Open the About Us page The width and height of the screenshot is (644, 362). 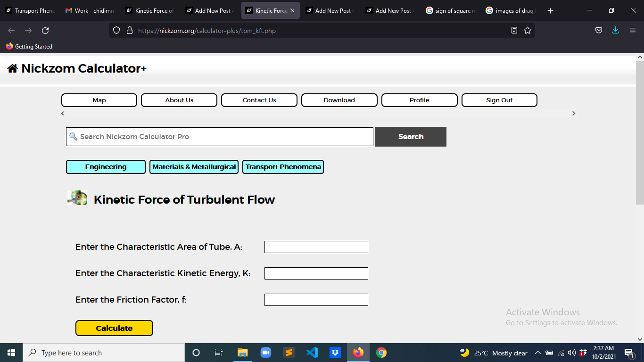(179, 100)
